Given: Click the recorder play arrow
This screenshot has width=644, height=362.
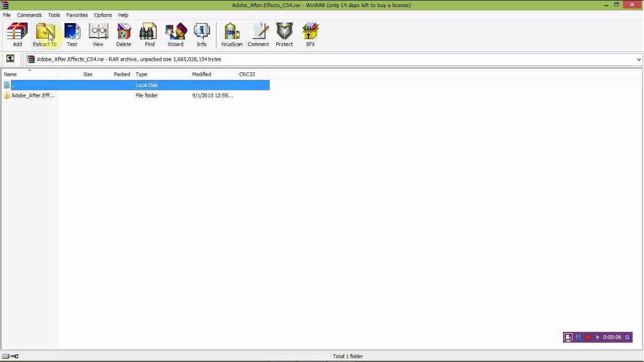Looking at the screenshot, I should [x=598, y=337].
